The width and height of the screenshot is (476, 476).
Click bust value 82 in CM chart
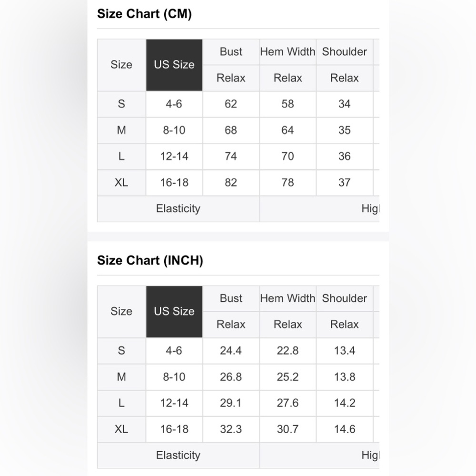click(231, 182)
